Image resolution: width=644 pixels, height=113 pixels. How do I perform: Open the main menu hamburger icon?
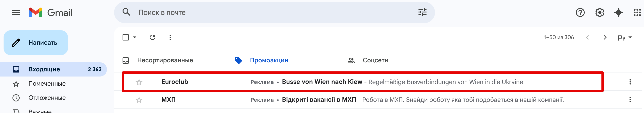pyautogui.click(x=16, y=12)
